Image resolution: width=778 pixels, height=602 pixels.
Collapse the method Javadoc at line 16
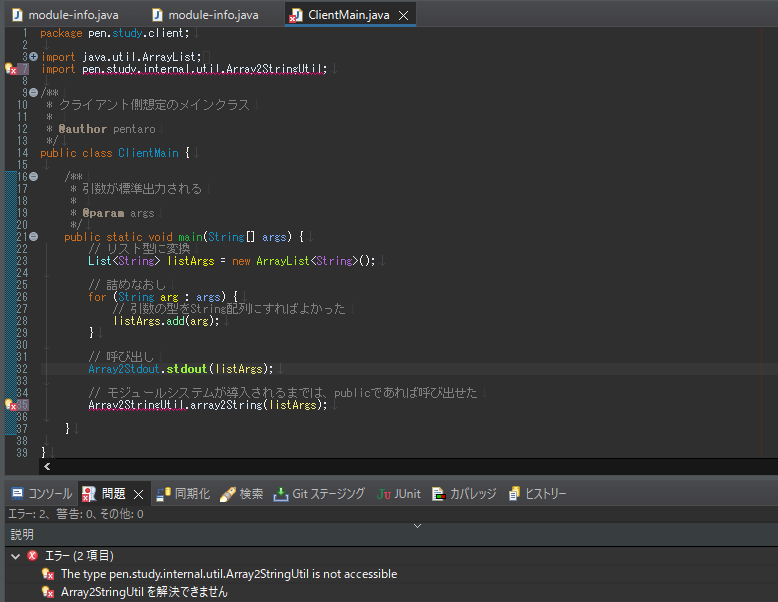pos(33,176)
